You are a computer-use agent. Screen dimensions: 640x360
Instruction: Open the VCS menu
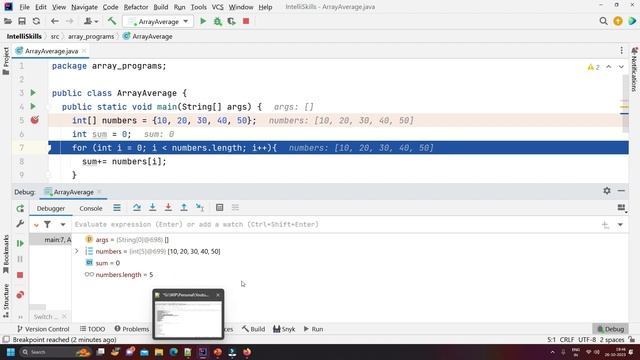coord(217,7)
